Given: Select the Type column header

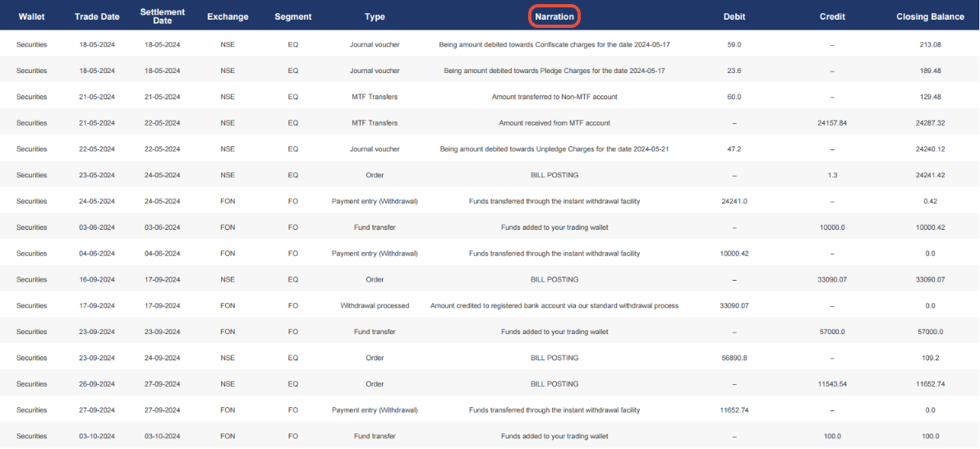Looking at the screenshot, I should click(375, 16).
